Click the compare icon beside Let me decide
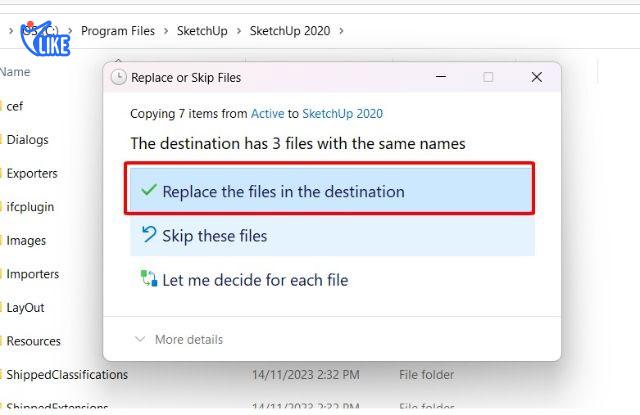The width and height of the screenshot is (640, 415). click(x=149, y=280)
